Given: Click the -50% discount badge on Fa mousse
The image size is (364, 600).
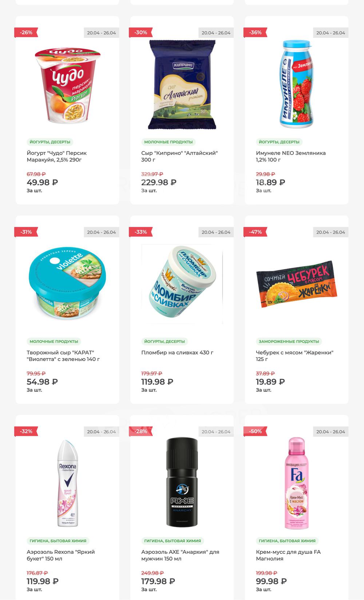Looking at the screenshot, I should click(255, 431).
